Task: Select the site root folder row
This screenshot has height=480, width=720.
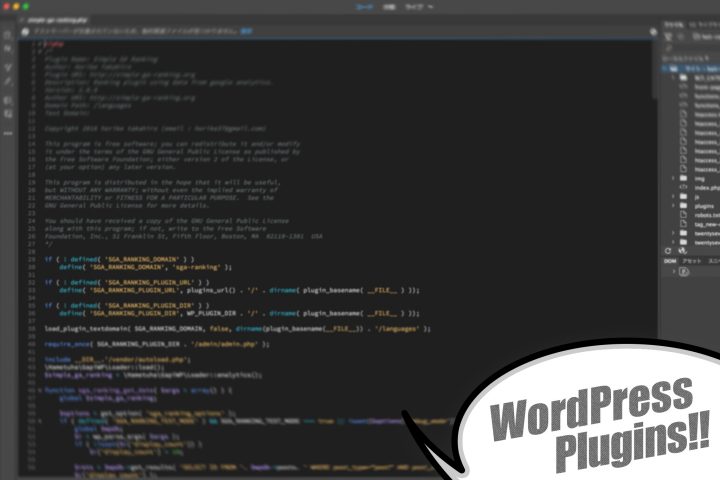Action: (x=691, y=68)
